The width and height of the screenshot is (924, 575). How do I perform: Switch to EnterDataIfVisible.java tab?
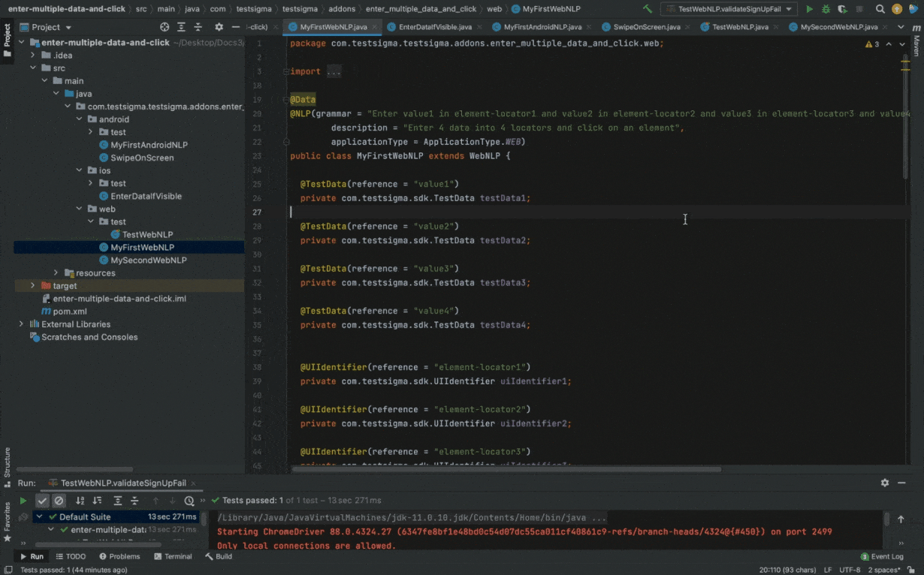[x=434, y=27]
